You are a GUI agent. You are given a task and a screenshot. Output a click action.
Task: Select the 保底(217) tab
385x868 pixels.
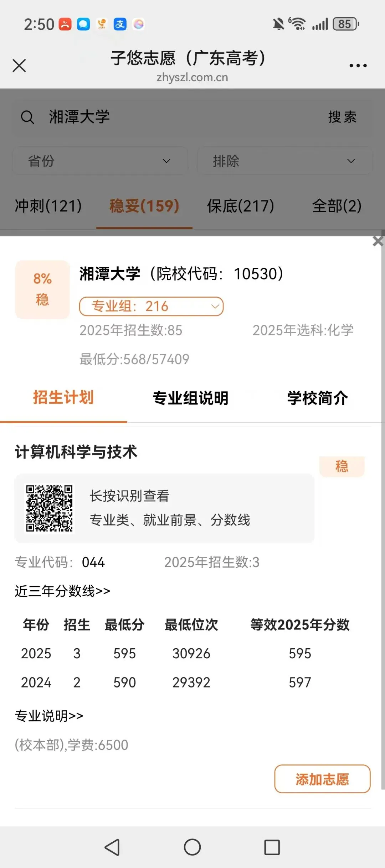(241, 206)
